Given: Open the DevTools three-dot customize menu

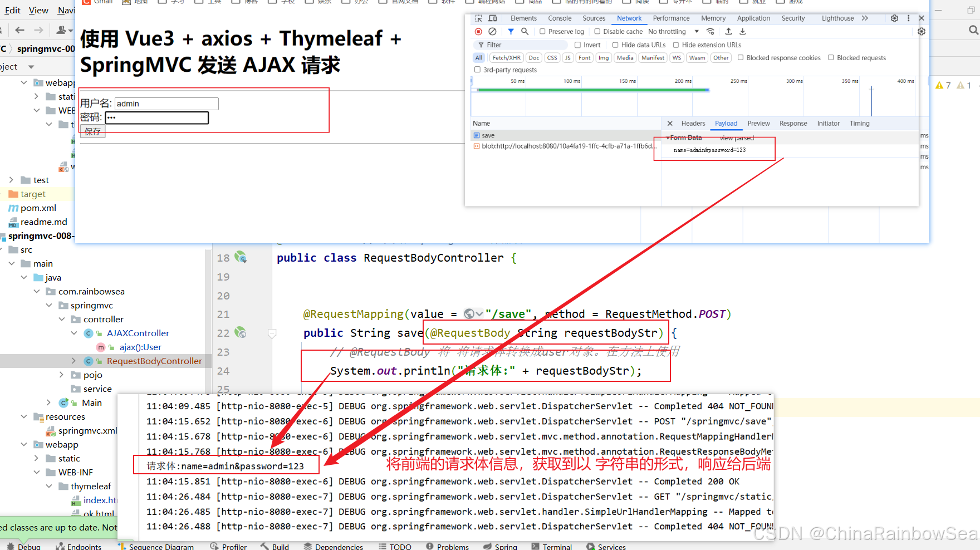Looking at the screenshot, I should [x=909, y=18].
